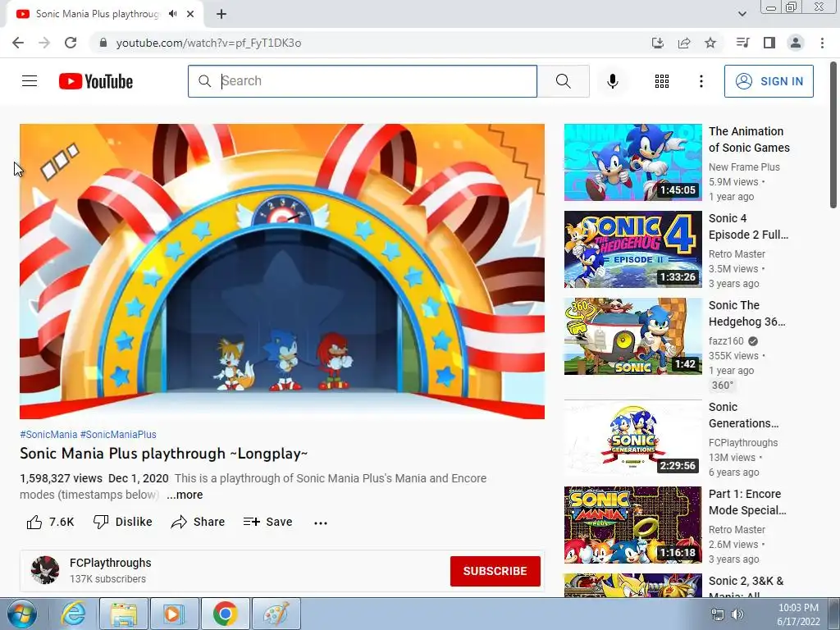Go to the YouTube home logo
840x630 pixels.
96,81
